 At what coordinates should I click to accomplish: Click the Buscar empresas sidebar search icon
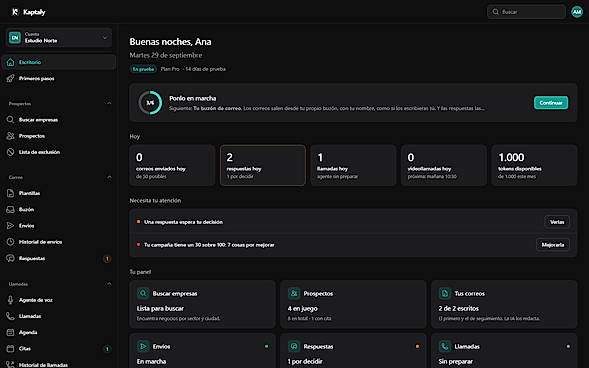point(11,120)
